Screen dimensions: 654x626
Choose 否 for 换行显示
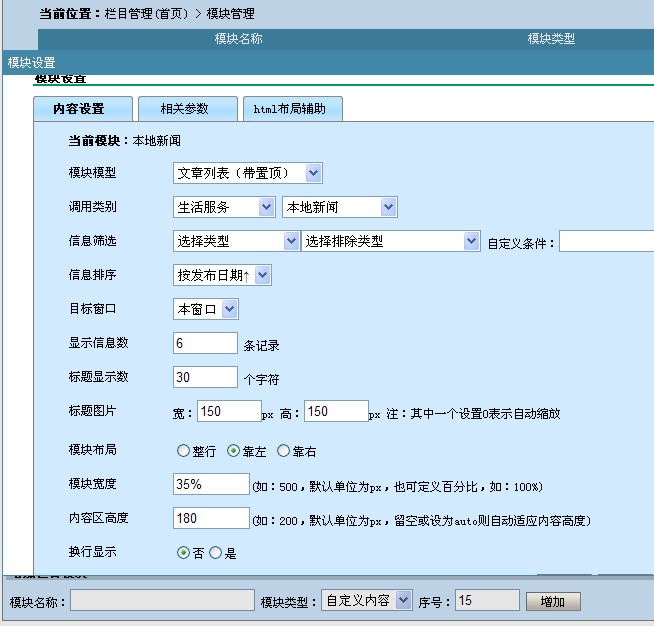click(183, 553)
